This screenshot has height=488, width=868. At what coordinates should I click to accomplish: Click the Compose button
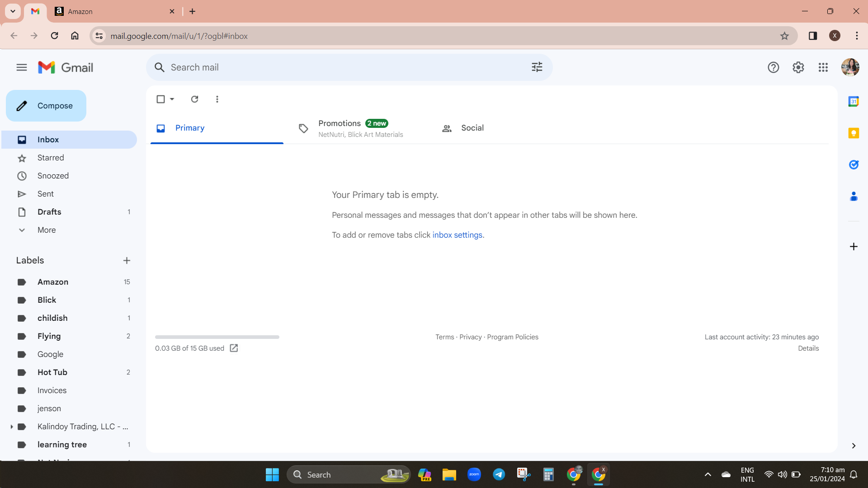coord(46,106)
